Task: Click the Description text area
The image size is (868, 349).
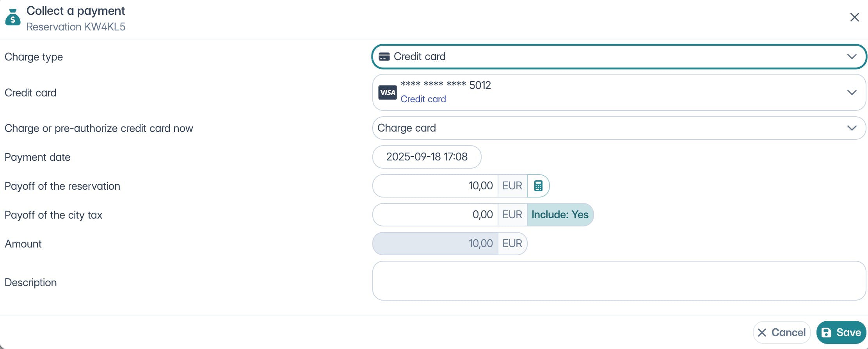Action: [619, 281]
